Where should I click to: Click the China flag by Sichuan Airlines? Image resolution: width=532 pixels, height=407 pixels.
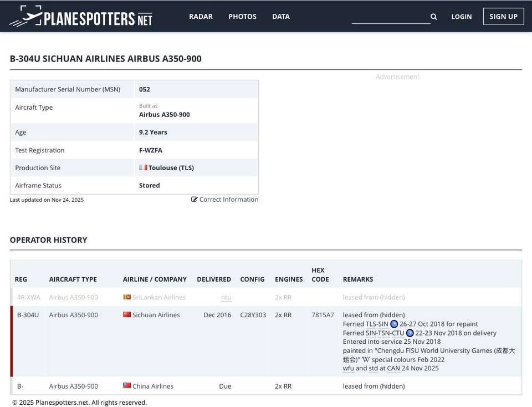pyautogui.click(x=127, y=315)
